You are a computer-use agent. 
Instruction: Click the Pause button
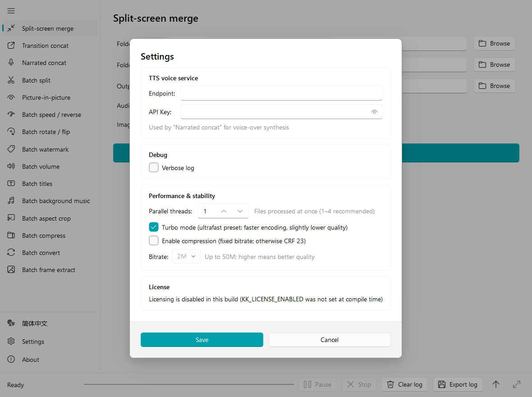pos(318,384)
